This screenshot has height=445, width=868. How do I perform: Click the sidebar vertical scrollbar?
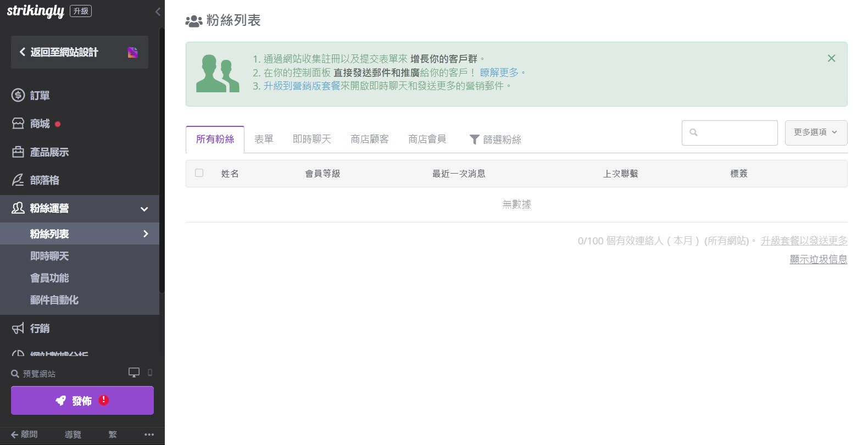pyautogui.click(x=162, y=159)
